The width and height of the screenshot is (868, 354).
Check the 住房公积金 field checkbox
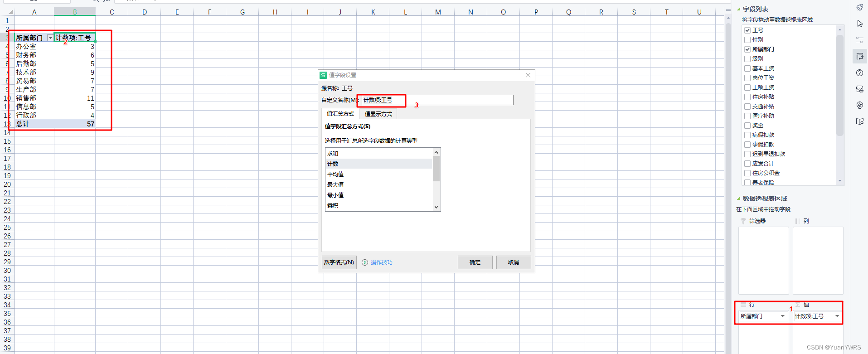point(747,173)
